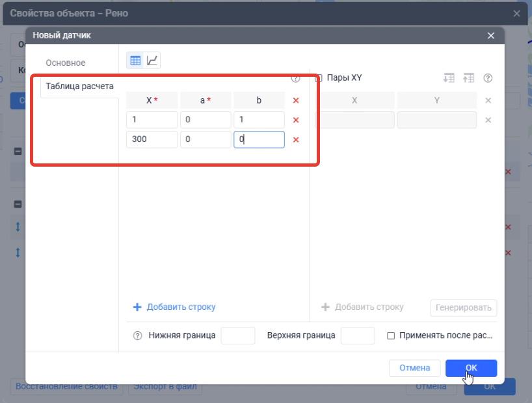Focus the Нижняя граница input field
The image size is (532, 403).
[x=238, y=335]
